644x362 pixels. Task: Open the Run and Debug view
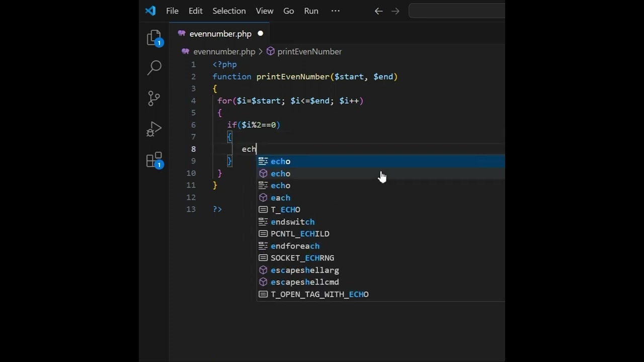(154, 129)
